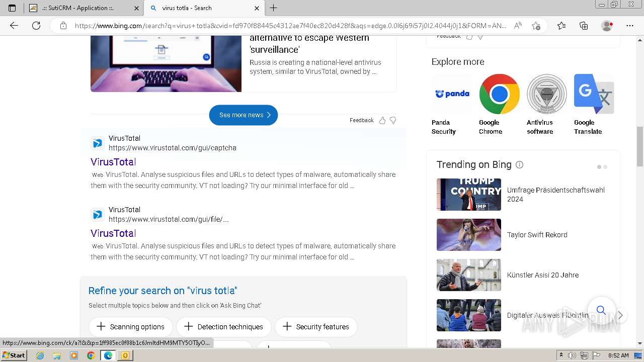Open Taylor Swift trending thumbnail
This screenshot has height=362, width=644.
point(469,235)
